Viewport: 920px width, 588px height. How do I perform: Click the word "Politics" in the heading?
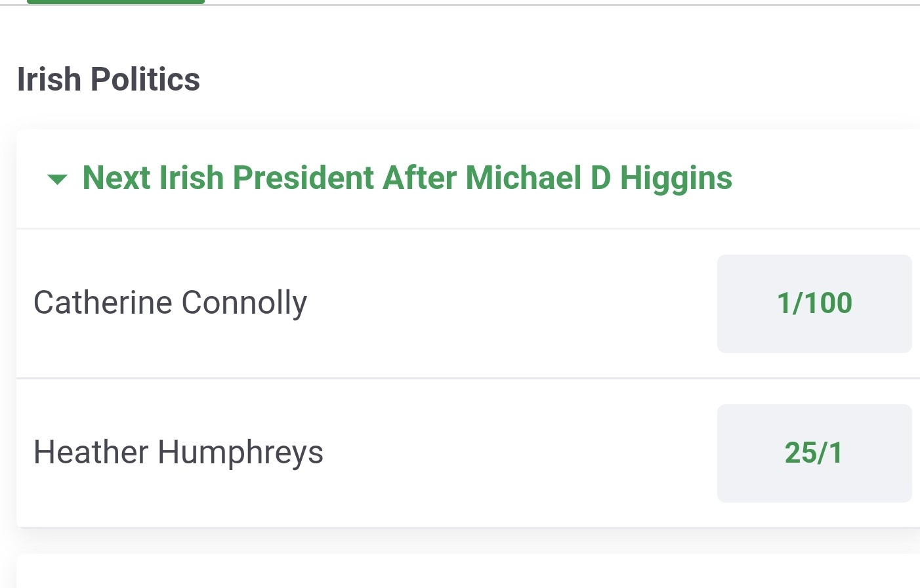(x=145, y=79)
